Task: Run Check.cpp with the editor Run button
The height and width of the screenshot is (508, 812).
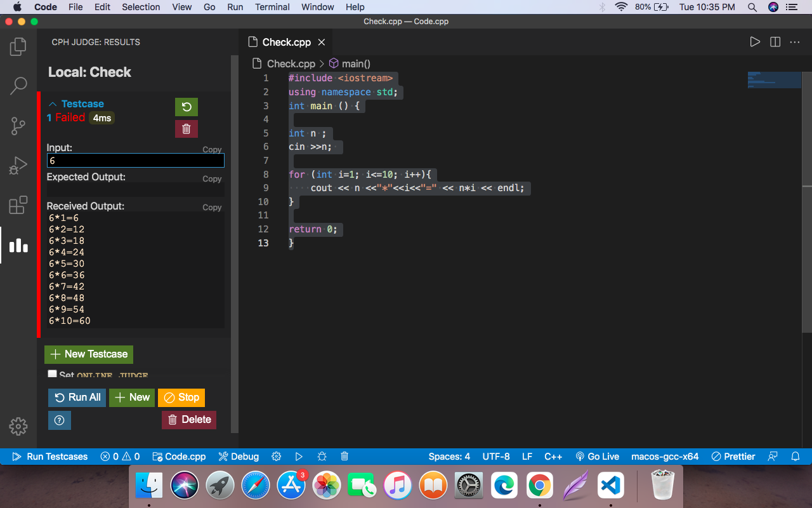Action: [x=755, y=41]
